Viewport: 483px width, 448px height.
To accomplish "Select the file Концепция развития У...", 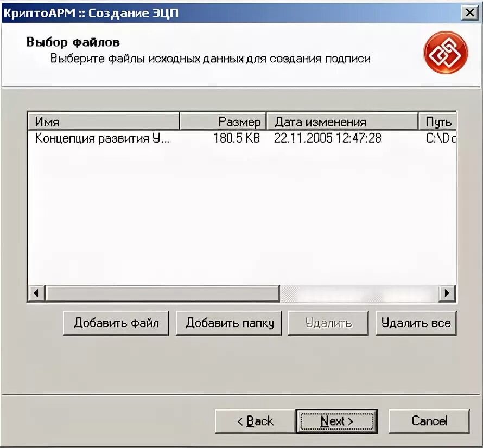I will coord(102,138).
